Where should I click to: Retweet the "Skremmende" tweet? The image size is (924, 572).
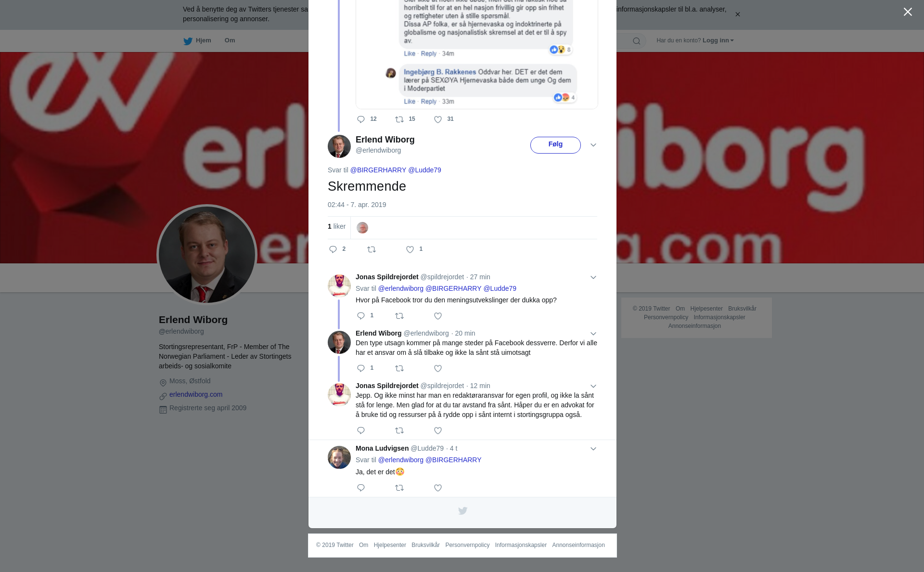[x=372, y=249]
